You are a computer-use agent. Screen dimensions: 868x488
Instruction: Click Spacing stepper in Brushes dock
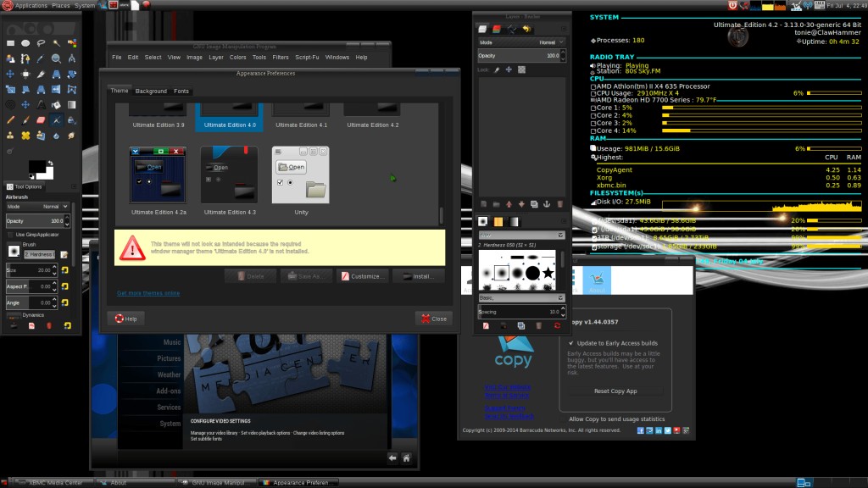point(563,312)
